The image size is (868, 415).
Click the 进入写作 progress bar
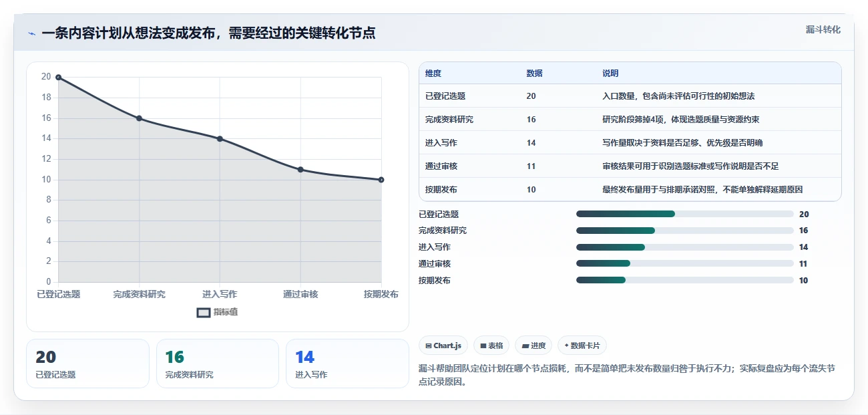pos(684,247)
